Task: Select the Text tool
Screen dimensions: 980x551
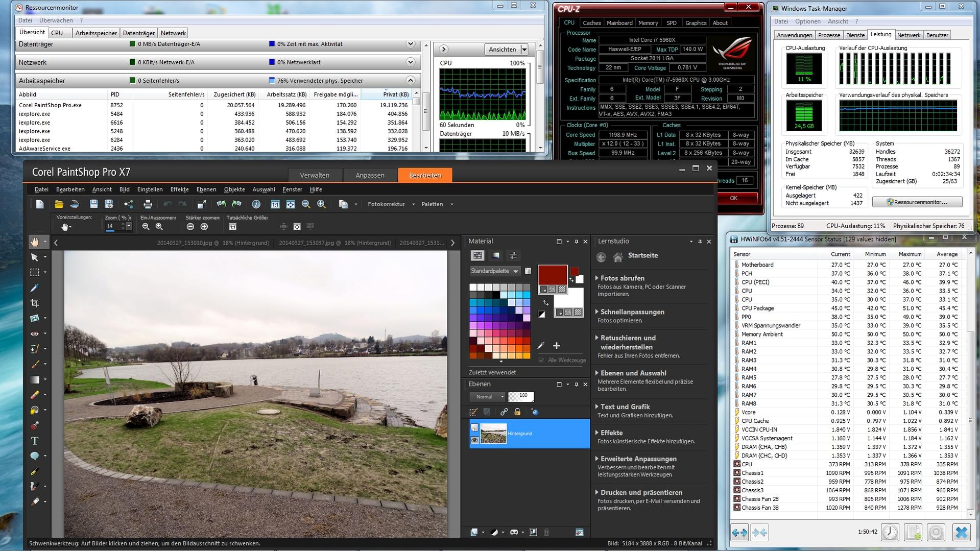Action: click(x=35, y=441)
